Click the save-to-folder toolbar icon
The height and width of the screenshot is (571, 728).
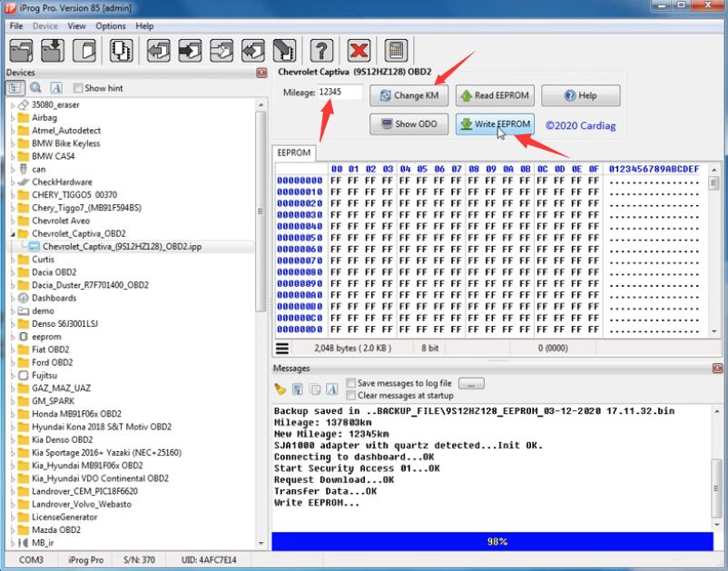(53, 50)
